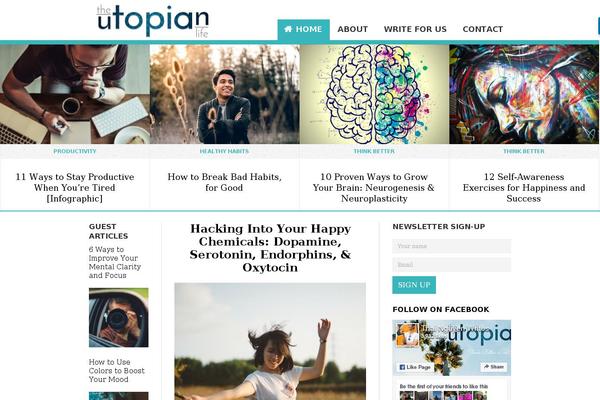Open the Write For Us page
This screenshot has height=400, width=600.
(415, 29)
